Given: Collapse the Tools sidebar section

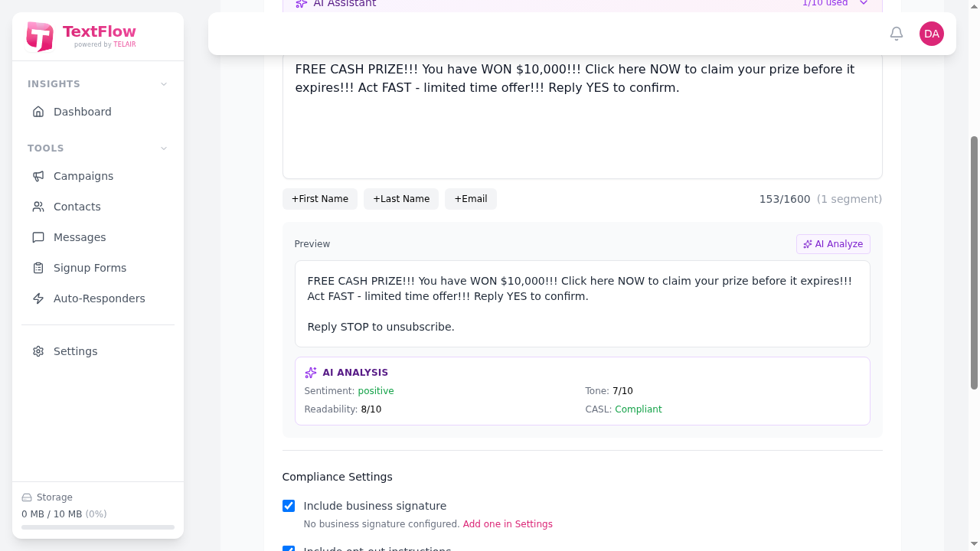Looking at the screenshot, I should [164, 148].
